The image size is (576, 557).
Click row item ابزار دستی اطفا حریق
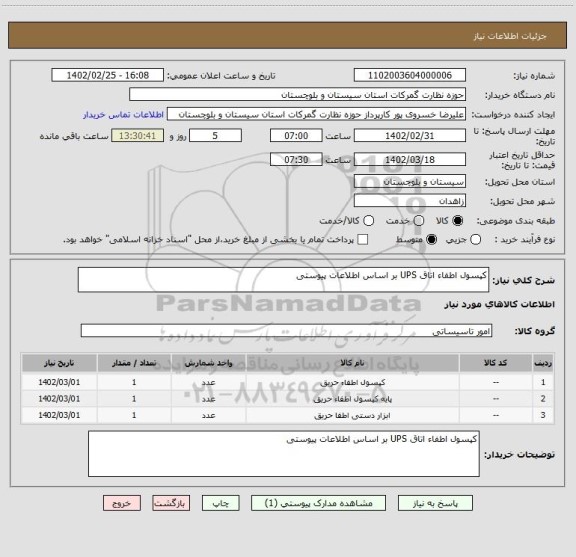tap(352, 416)
